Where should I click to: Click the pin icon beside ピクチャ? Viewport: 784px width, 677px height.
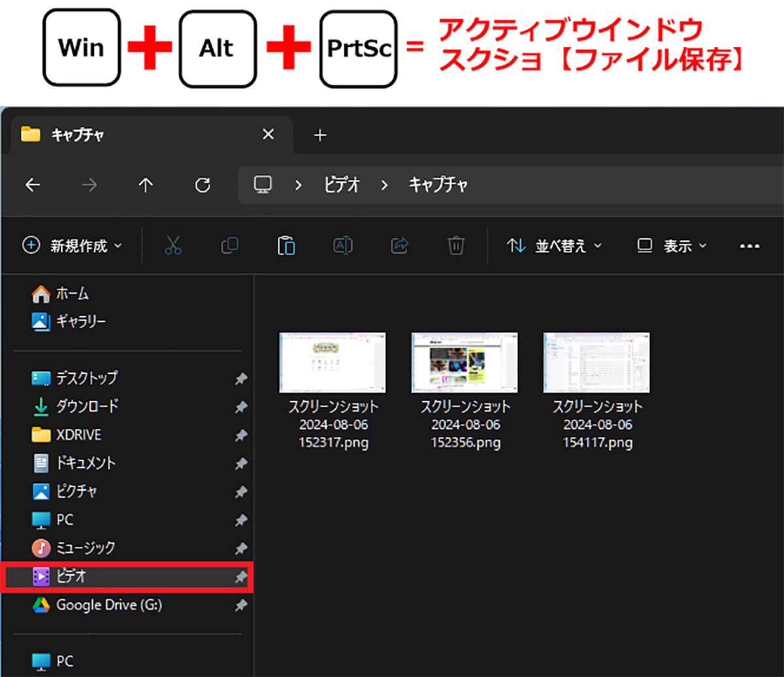(x=241, y=492)
